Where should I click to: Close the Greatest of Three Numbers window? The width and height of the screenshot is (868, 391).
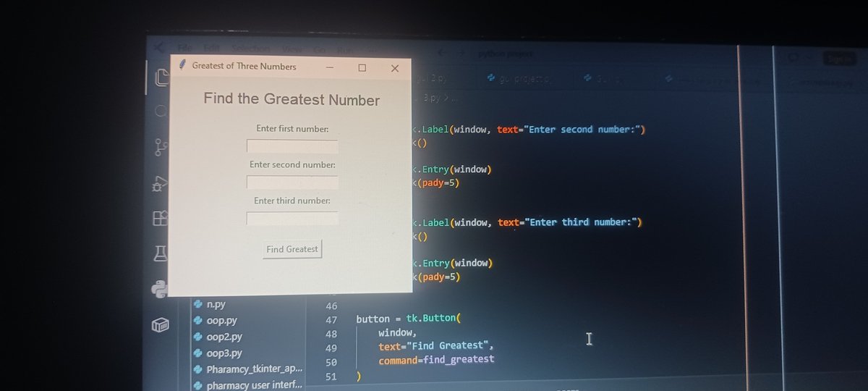tap(395, 68)
